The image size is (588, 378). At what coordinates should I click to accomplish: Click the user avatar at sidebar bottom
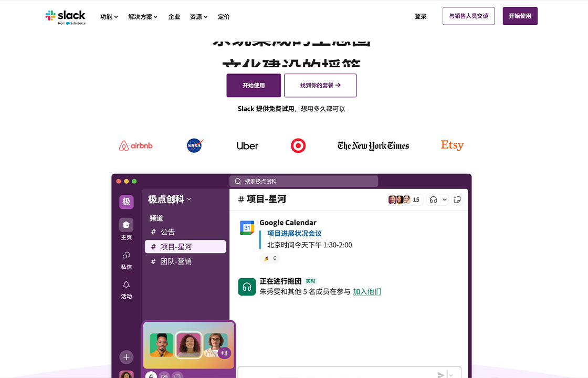coord(127,374)
